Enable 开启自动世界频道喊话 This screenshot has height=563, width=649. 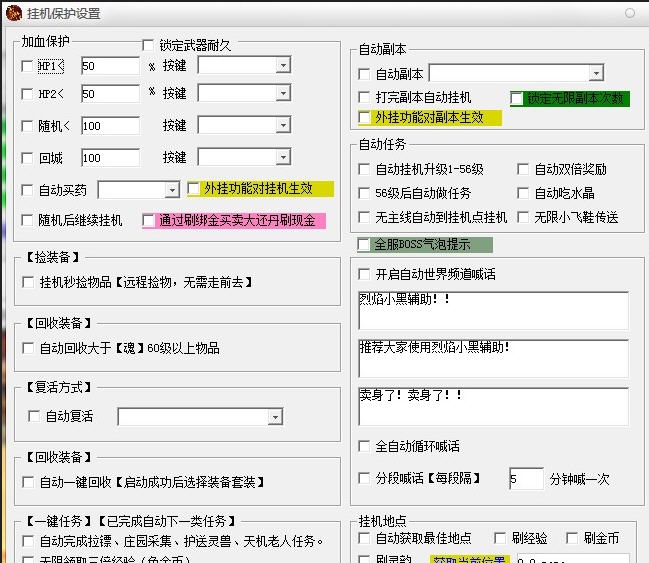tap(365, 274)
